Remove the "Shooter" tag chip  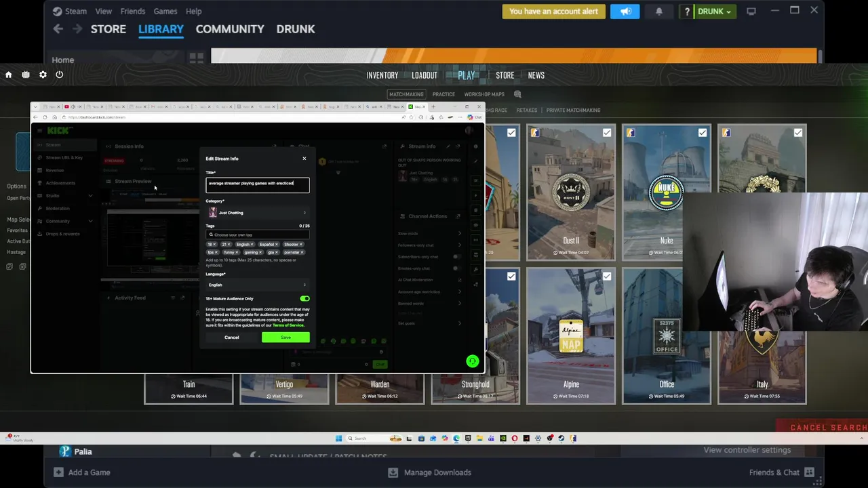(x=300, y=244)
